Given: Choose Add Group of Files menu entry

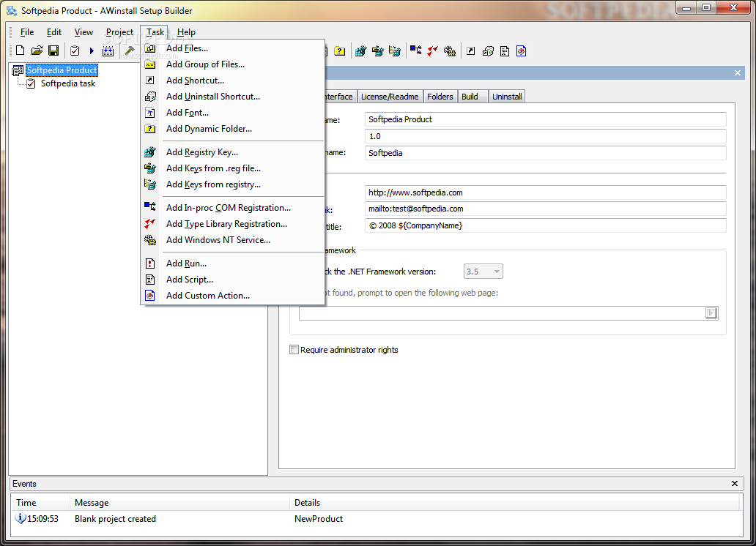Looking at the screenshot, I should coord(233,64).
